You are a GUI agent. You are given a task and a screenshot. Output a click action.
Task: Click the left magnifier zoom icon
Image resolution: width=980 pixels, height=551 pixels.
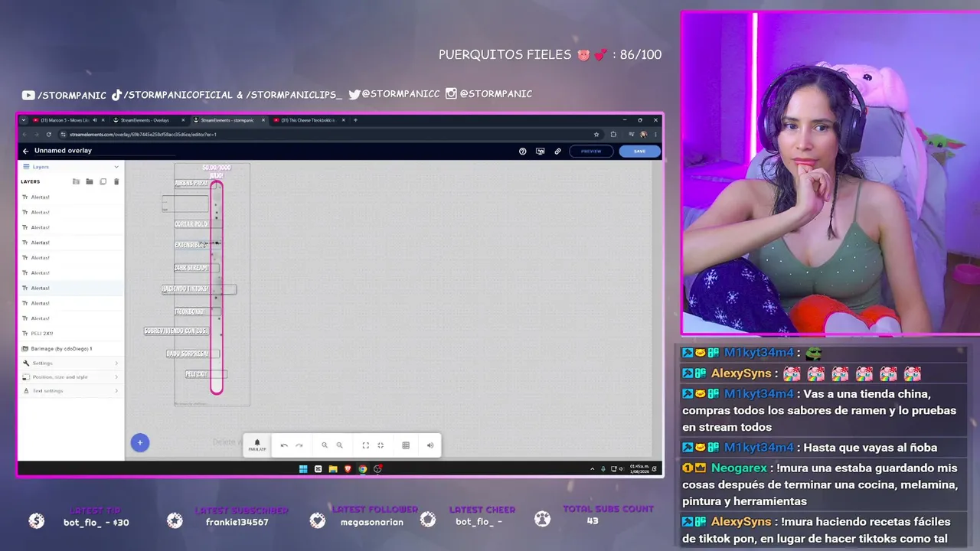[x=325, y=445]
